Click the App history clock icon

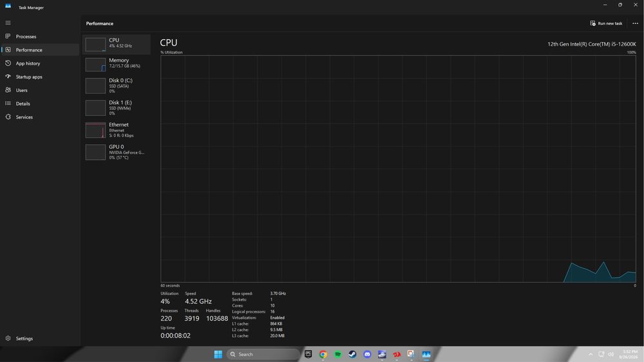click(x=8, y=63)
